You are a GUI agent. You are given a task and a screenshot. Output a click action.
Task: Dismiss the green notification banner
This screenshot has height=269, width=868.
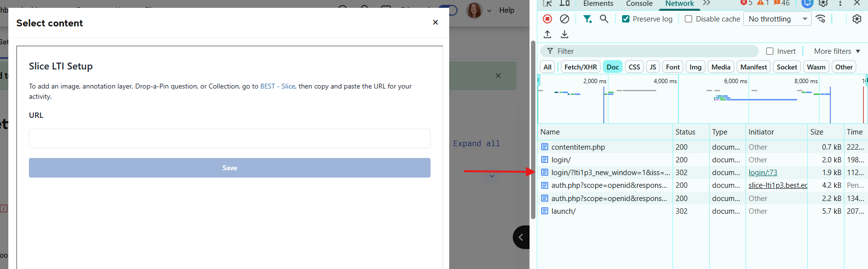[498, 76]
